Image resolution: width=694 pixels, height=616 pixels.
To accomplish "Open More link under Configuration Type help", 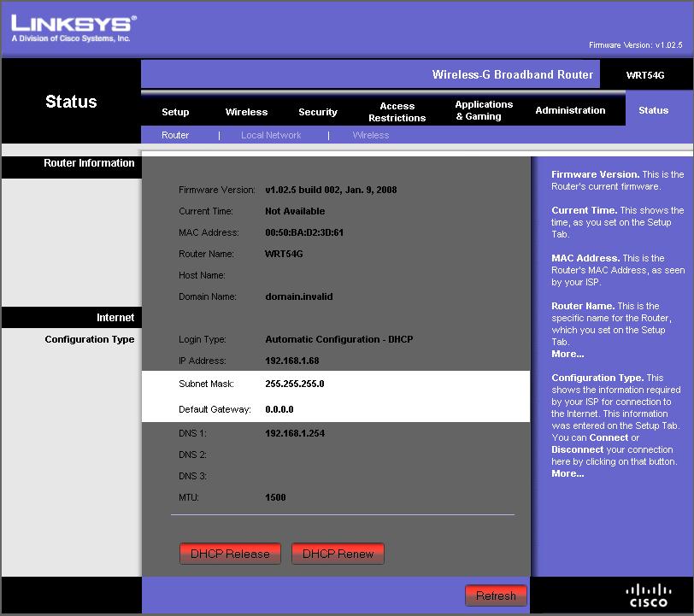I will point(568,473).
